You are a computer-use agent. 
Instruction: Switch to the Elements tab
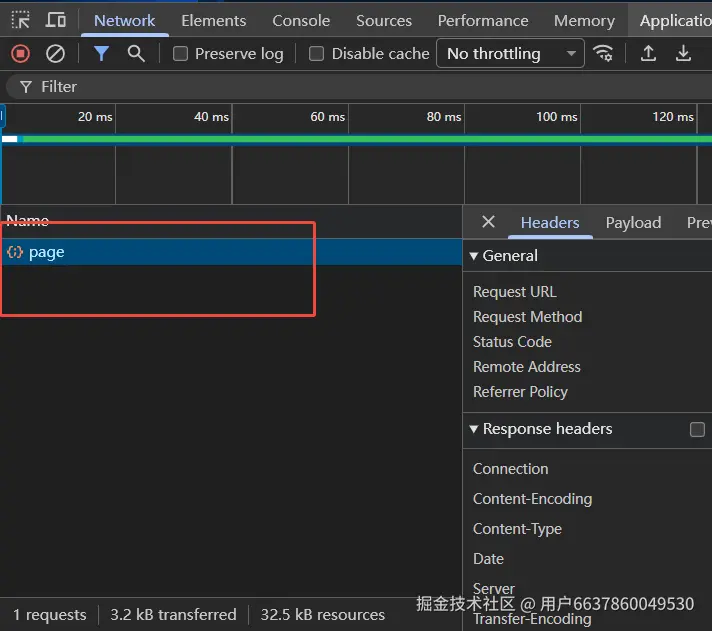click(x=213, y=21)
